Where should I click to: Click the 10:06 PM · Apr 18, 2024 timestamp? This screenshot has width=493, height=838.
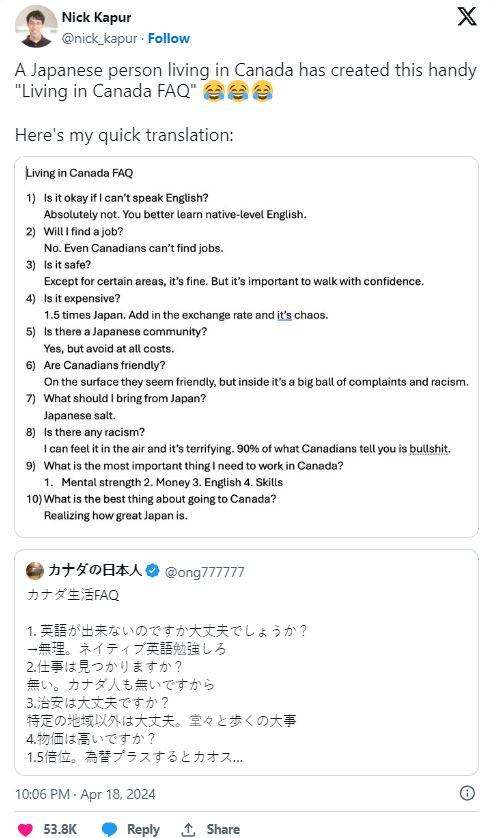point(85,794)
